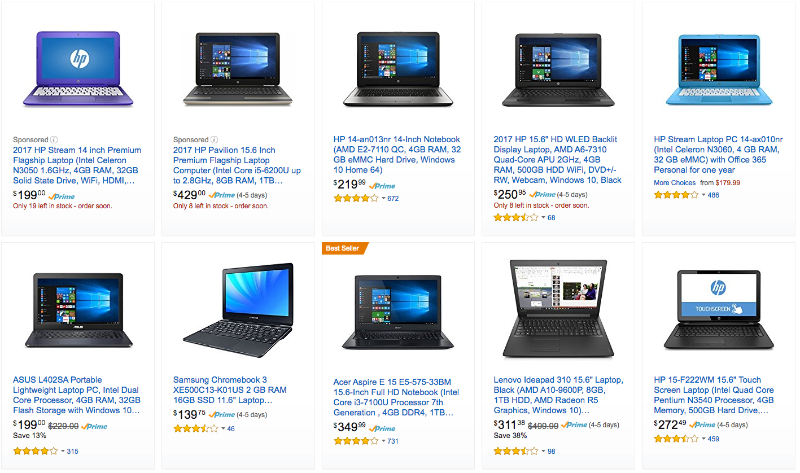Open the 68 reviews count link

pyautogui.click(x=552, y=218)
